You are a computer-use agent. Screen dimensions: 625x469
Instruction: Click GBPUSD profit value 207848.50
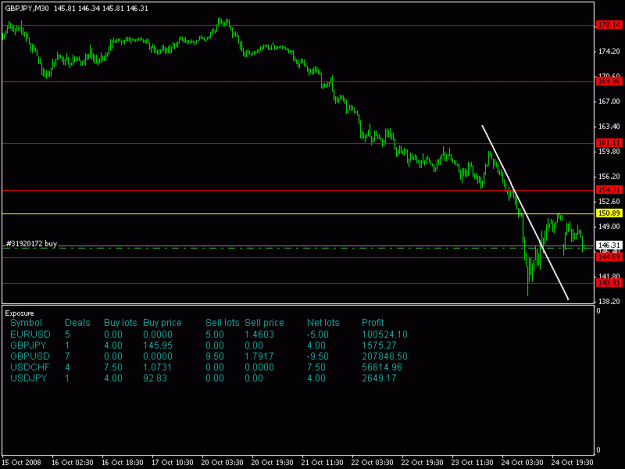point(384,356)
